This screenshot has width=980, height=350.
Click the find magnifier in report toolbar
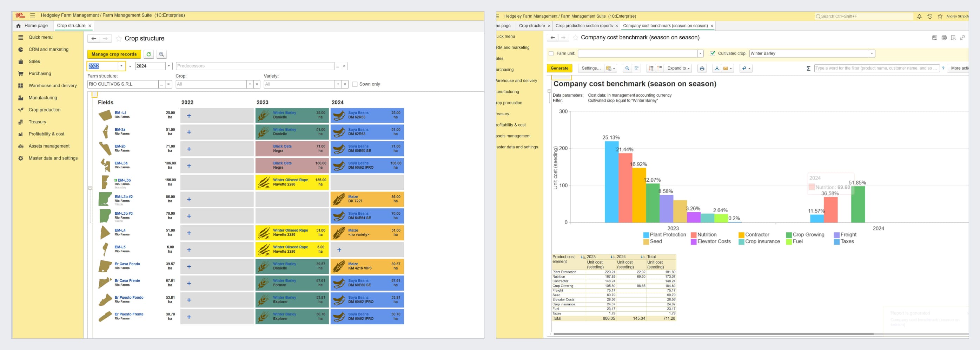click(x=627, y=69)
